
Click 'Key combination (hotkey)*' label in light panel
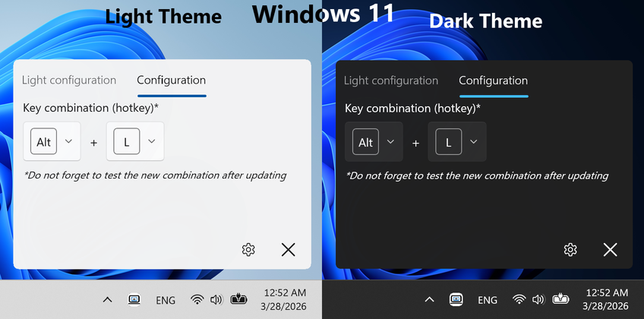[x=91, y=108]
